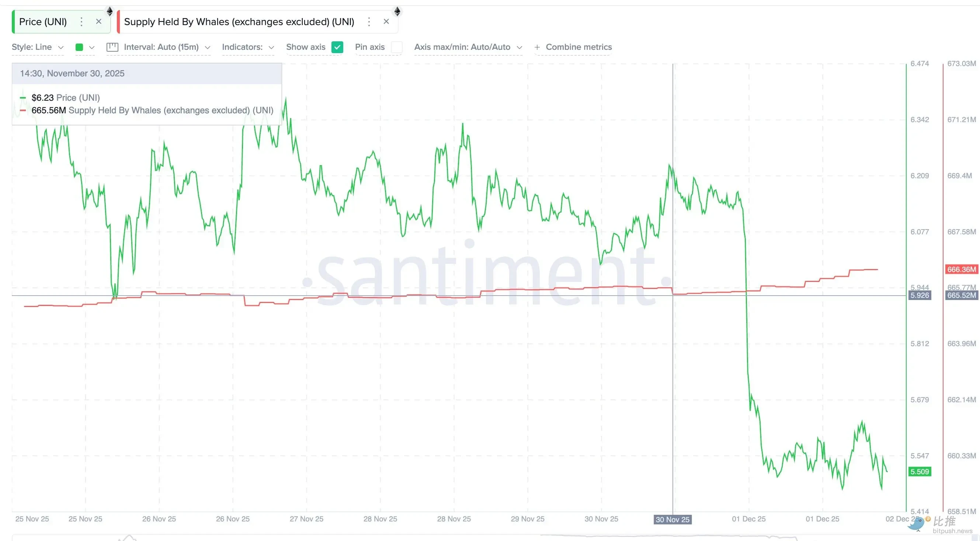The width and height of the screenshot is (980, 541).
Task: Open the Axis max/min dropdown
Action: 468,47
